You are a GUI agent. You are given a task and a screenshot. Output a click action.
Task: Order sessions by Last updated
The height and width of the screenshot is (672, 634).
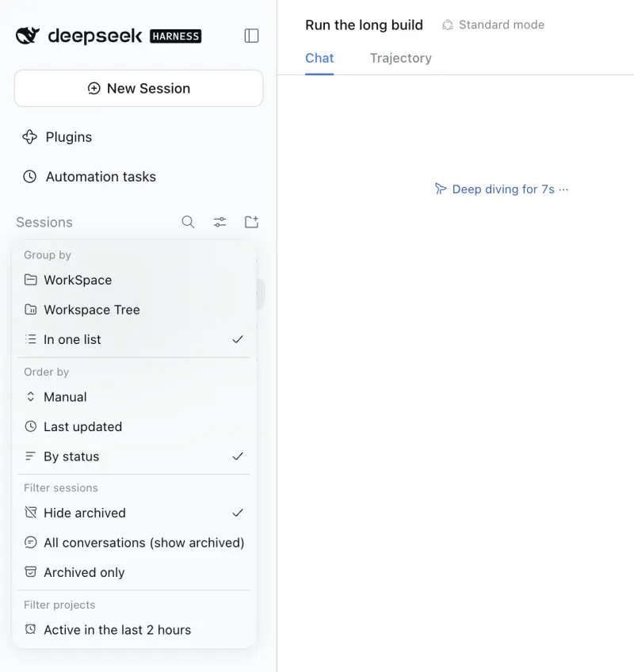[x=134, y=427]
